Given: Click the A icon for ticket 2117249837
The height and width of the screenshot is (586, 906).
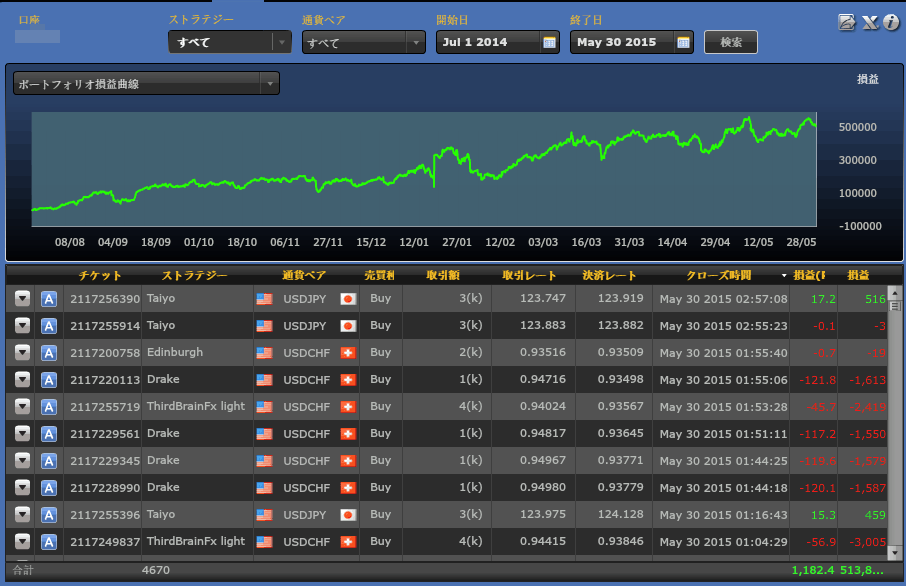Looking at the screenshot, I should pyautogui.click(x=49, y=542).
